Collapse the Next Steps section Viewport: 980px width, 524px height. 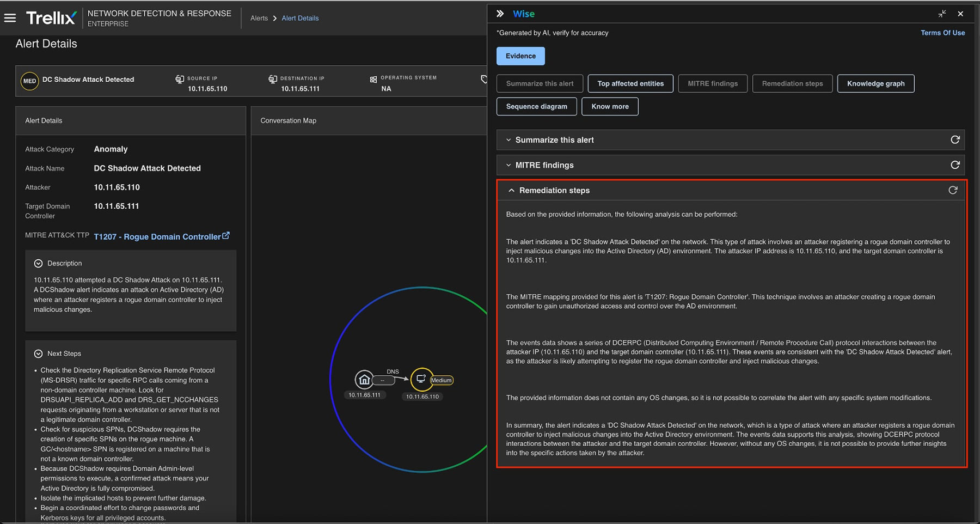[x=38, y=354]
